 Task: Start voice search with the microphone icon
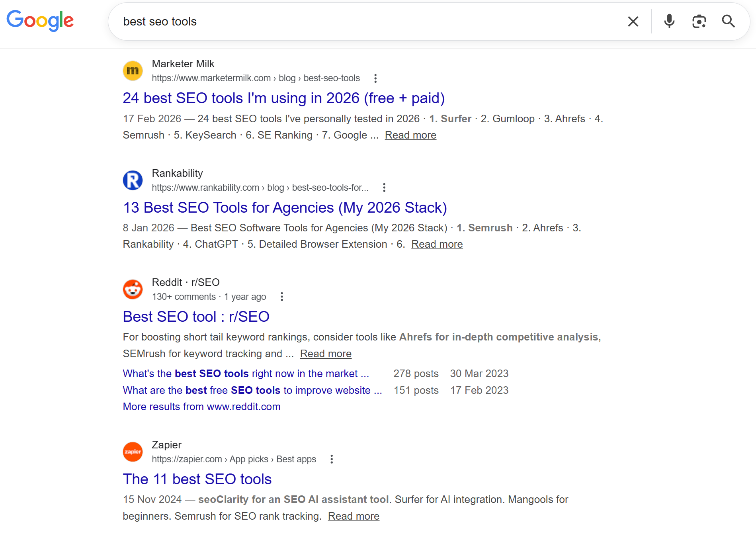[669, 22]
